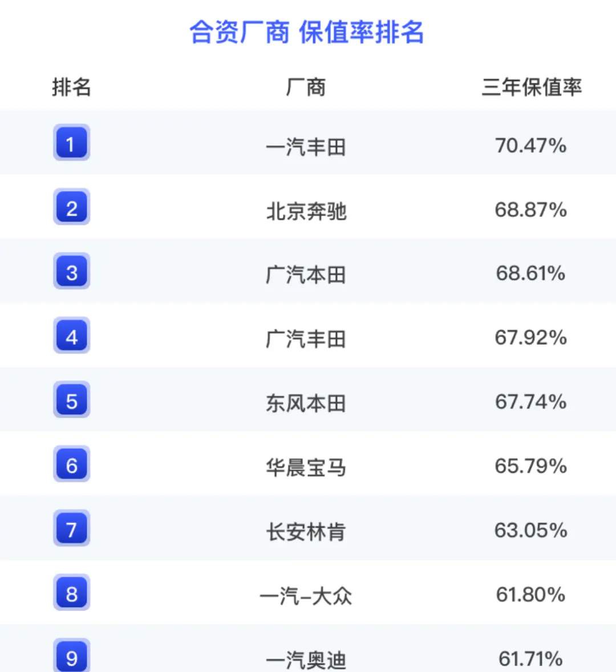This screenshot has width=616, height=672.
Task: Click the 排名 column header
Action: point(71,87)
